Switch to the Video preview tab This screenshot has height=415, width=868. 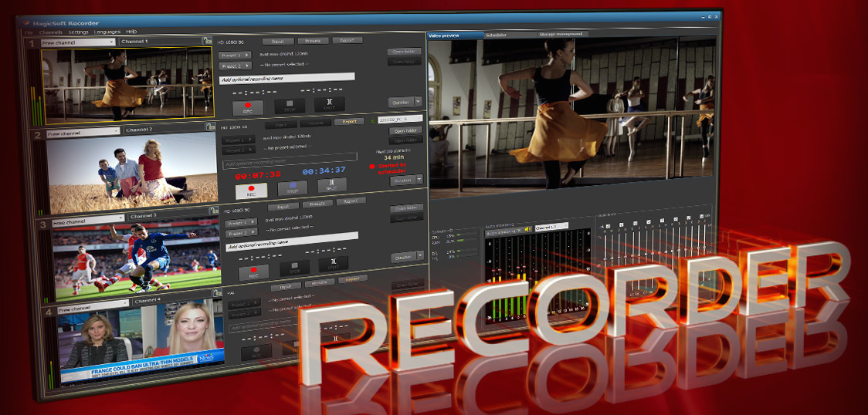tap(456, 35)
